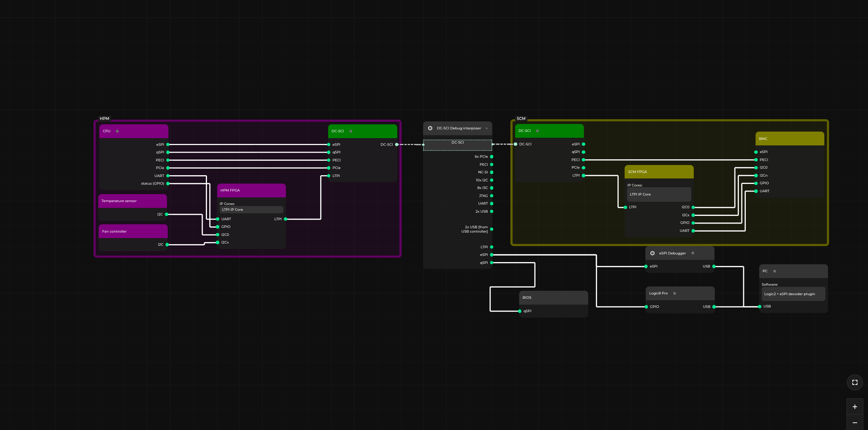This screenshot has height=430, width=868.
Task: Select HPM FPGA LTPI output port
Action: tap(286, 219)
